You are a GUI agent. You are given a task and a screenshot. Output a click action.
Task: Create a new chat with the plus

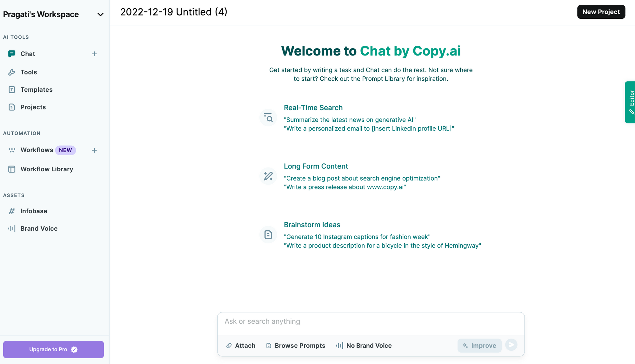coord(94,54)
